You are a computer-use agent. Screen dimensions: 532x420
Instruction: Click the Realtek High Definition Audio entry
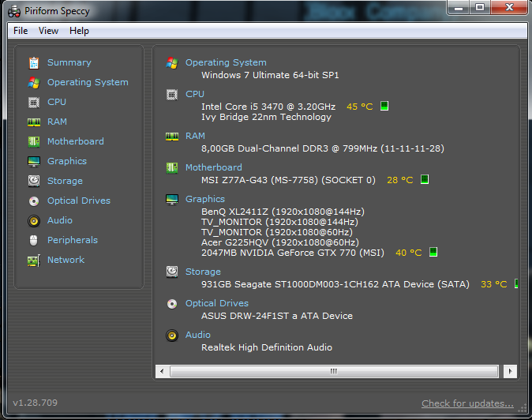(267, 347)
